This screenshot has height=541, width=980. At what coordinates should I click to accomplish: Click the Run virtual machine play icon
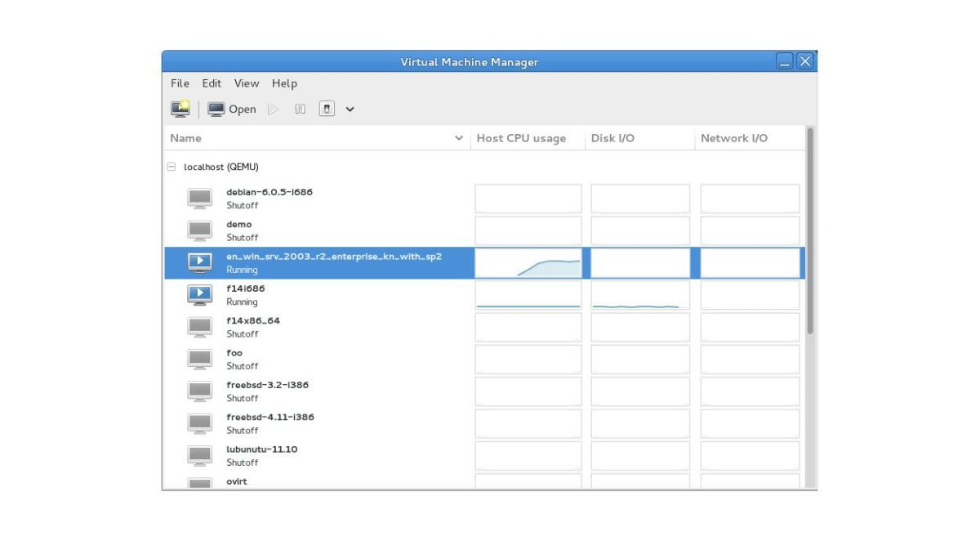point(274,109)
